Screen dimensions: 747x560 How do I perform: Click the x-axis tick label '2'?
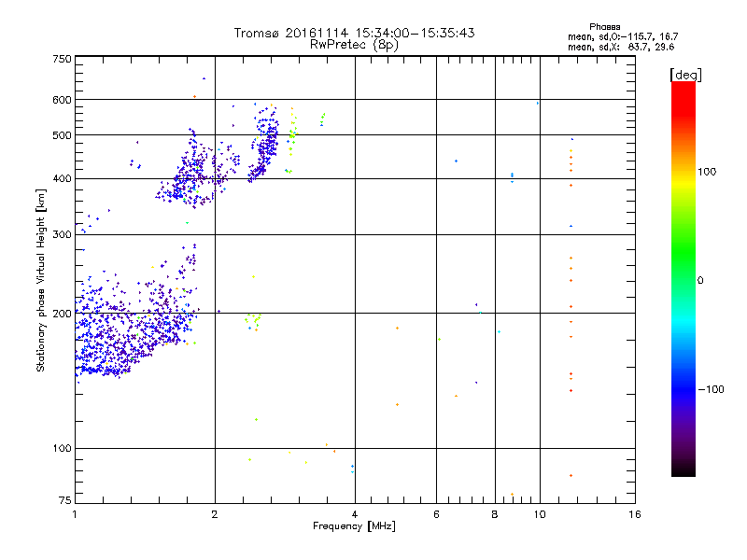click(215, 514)
